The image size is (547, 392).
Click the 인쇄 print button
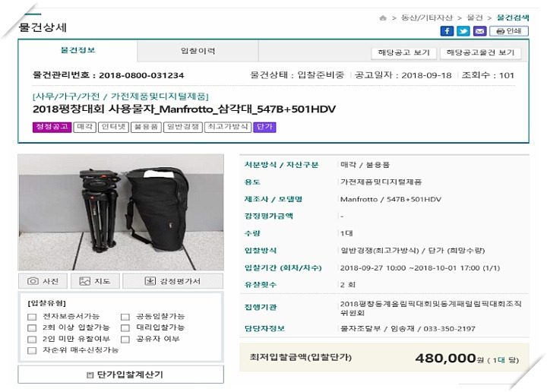pos(509,31)
